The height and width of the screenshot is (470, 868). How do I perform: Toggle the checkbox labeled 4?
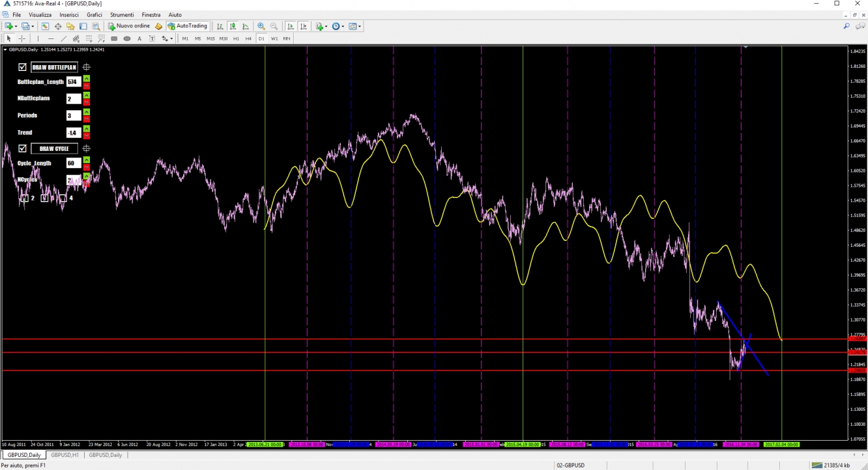pyautogui.click(x=63, y=198)
